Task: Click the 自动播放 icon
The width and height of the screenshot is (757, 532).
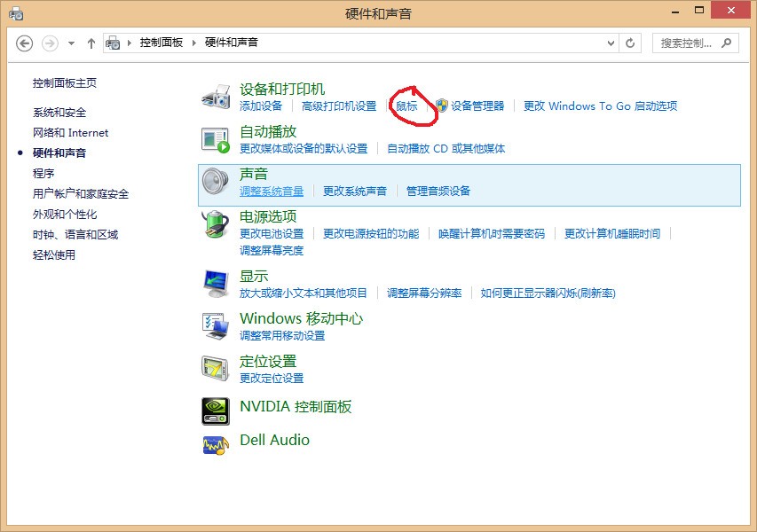Action: 214,139
